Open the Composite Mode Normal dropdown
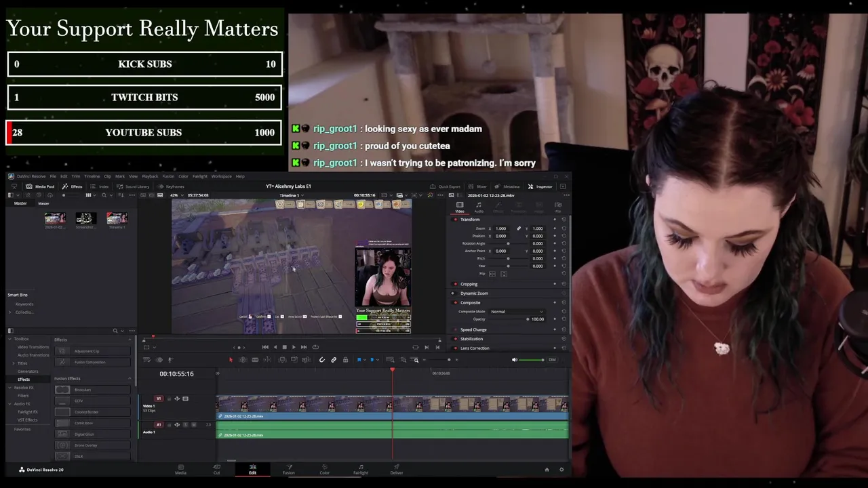 [517, 312]
